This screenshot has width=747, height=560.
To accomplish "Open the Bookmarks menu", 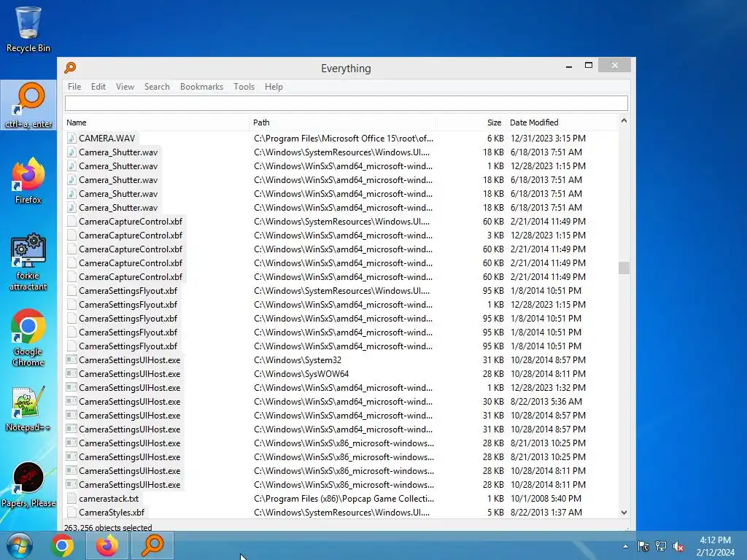I will pos(201,87).
